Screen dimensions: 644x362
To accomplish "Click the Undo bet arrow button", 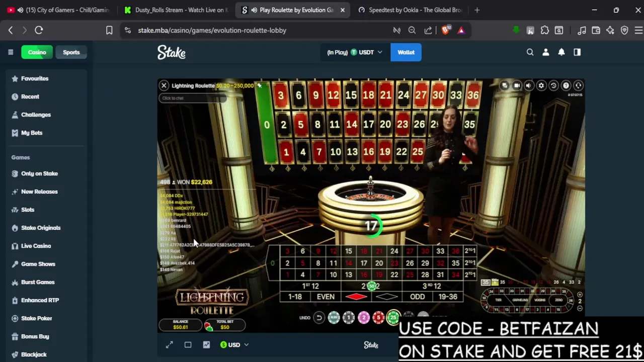I will coord(319,318).
